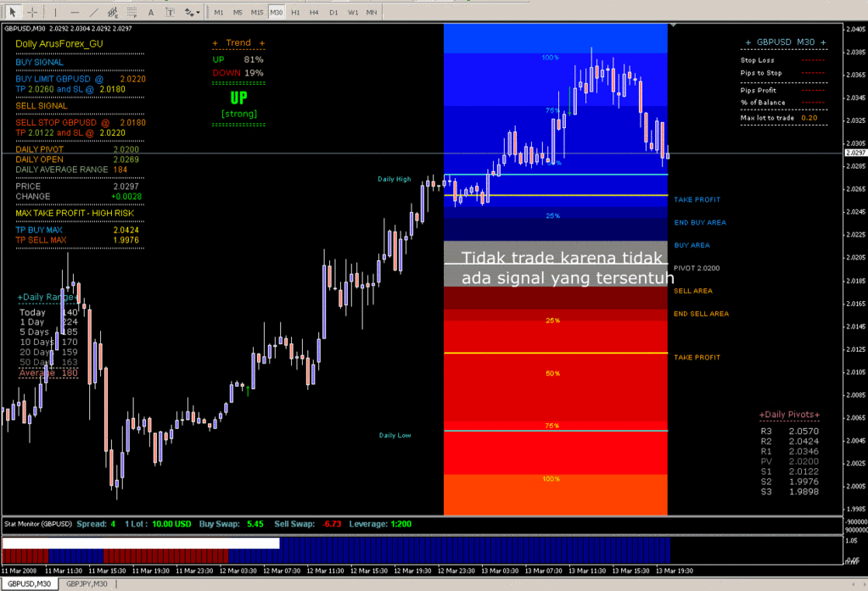Switch chart to M1 timeframe
The image size is (868, 591).
(x=219, y=12)
